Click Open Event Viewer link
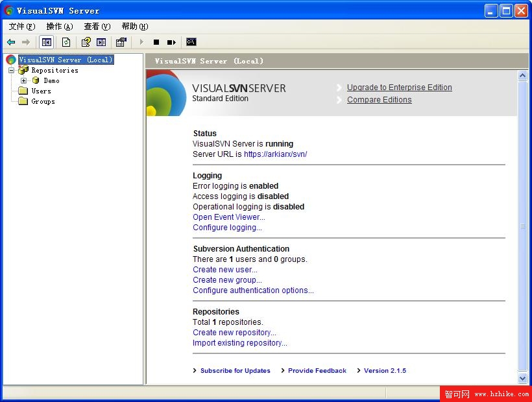Image resolution: width=532 pixels, height=402 pixels. pos(229,217)
